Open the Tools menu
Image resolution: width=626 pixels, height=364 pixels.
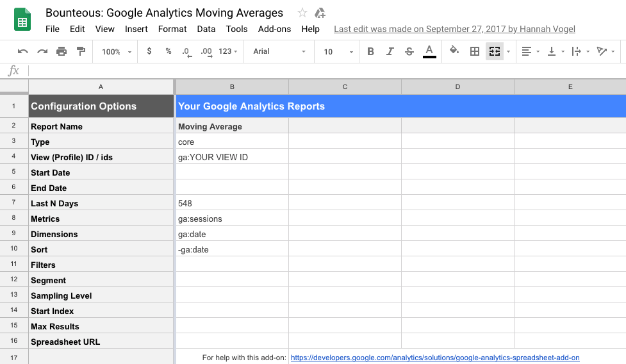coord(236,29)
